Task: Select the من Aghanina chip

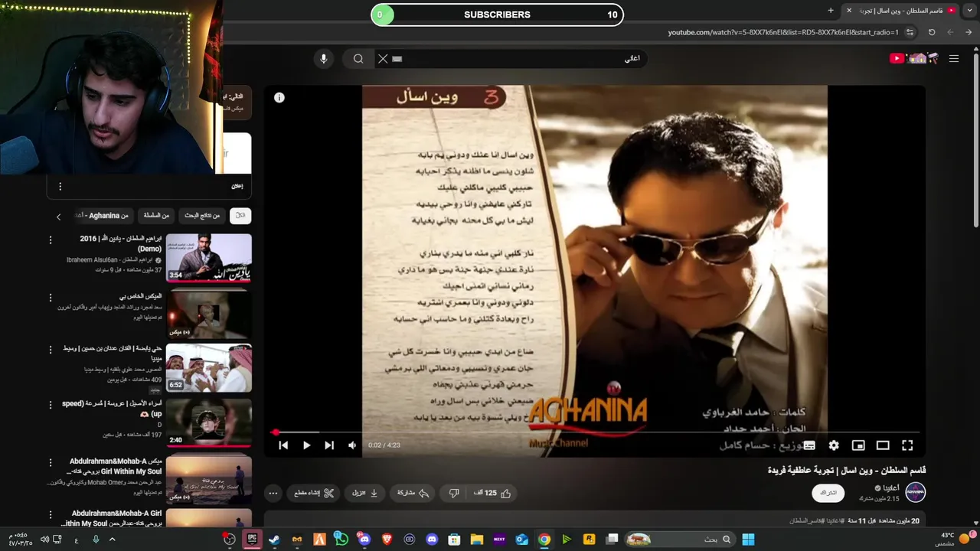Action: click(103, 216)
